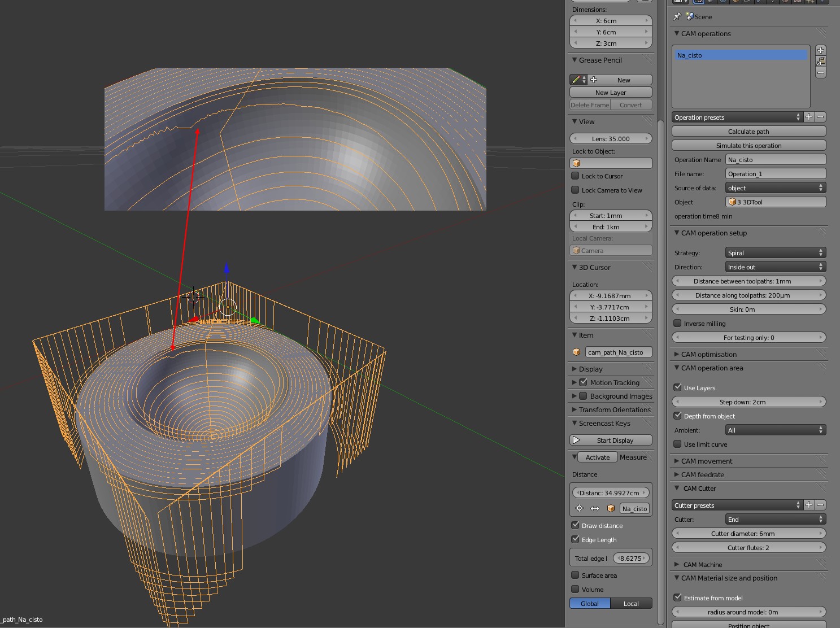Switch measurement space to Local
The height and width of the screenshot is (628, 840).
(631, 603)
